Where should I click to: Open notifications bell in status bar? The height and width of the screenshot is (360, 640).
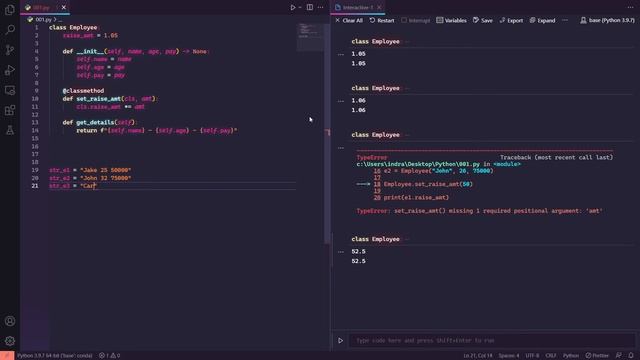click(x=631, y=356)
